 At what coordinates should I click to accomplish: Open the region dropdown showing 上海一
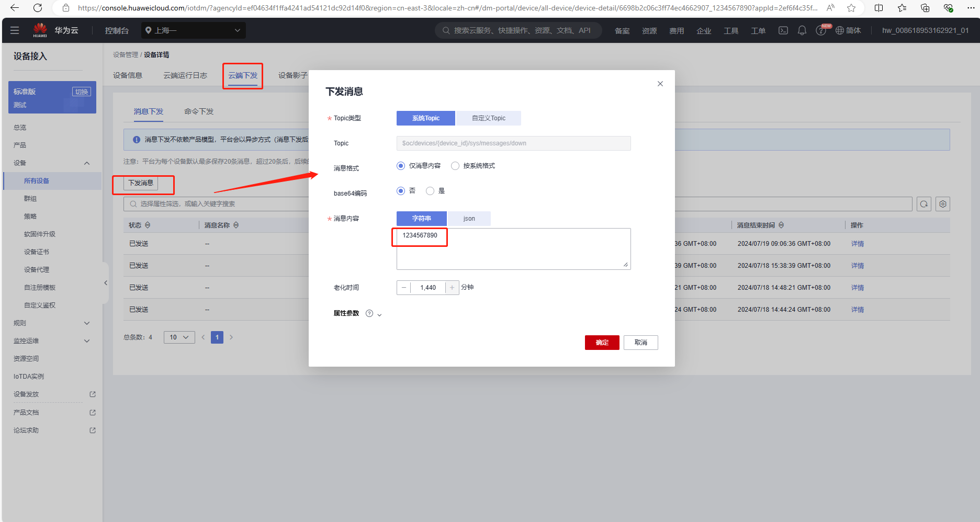coord(193,30)
